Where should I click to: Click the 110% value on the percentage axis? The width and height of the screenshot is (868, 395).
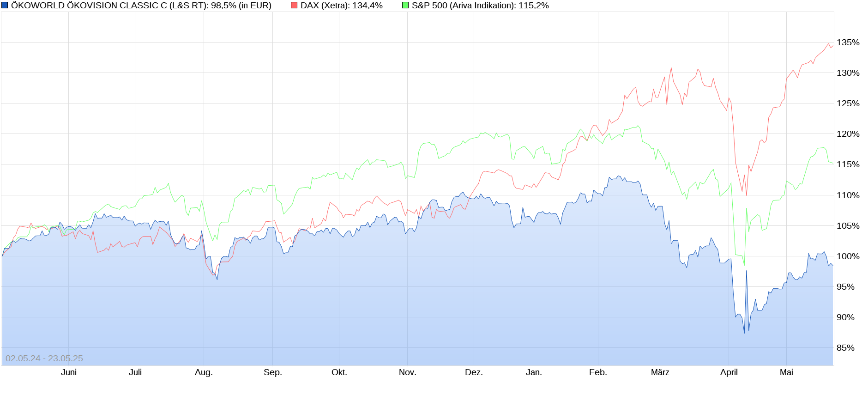(848, 195)
